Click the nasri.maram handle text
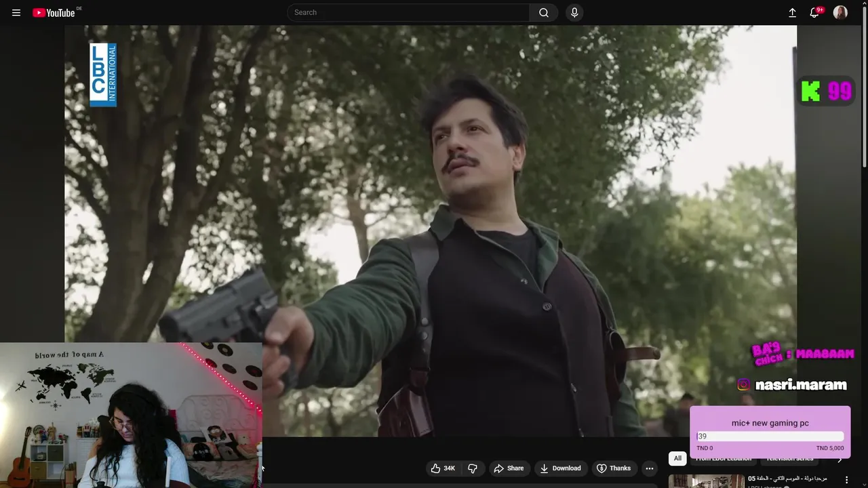The width and height of the screenshot is (868, 488). pyautogui.click(x=801, y=385)
